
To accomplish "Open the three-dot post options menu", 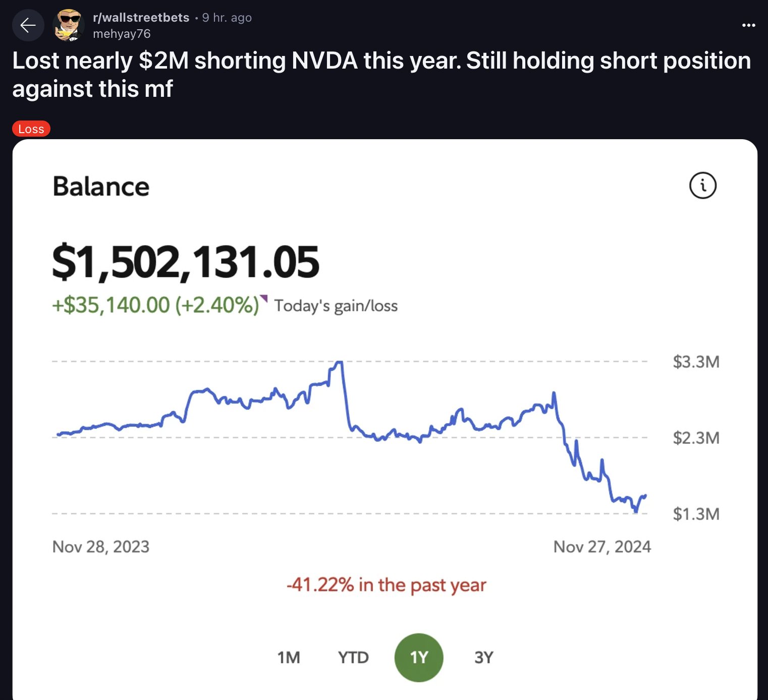I will pos(748,25).
